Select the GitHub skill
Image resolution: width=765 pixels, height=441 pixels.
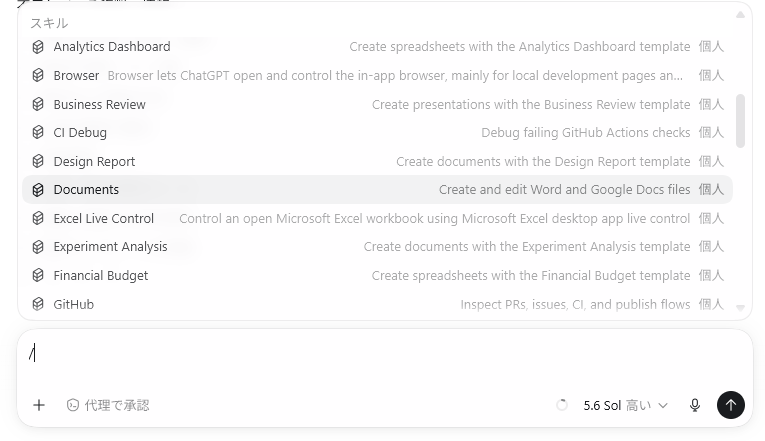click(377, 304)
